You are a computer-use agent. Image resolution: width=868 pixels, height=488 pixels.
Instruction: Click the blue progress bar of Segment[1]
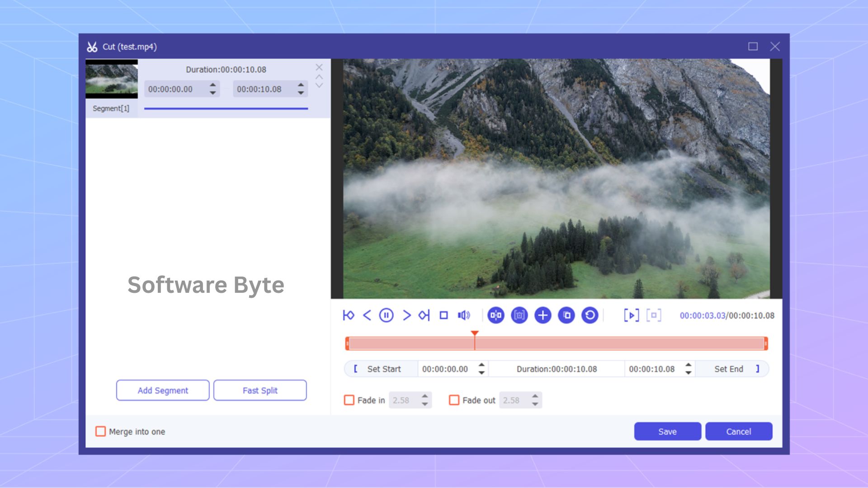pyautogui.click(x=226, y=108)
